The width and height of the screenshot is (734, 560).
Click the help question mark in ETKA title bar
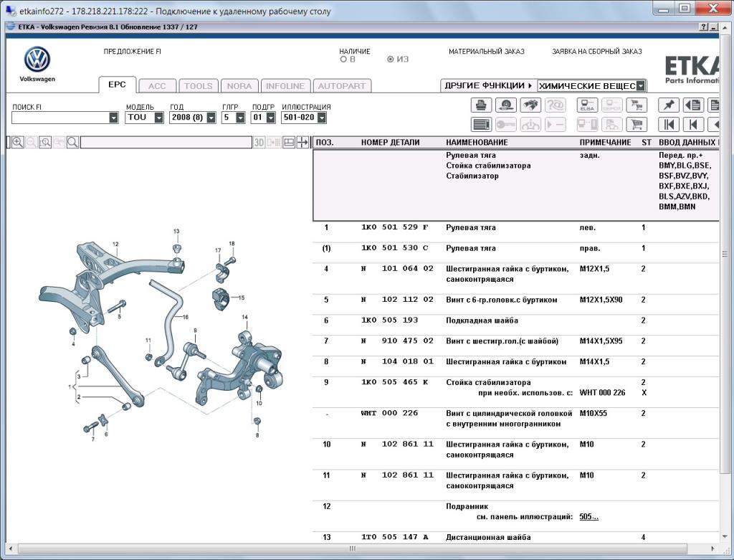tap(704, 27)
